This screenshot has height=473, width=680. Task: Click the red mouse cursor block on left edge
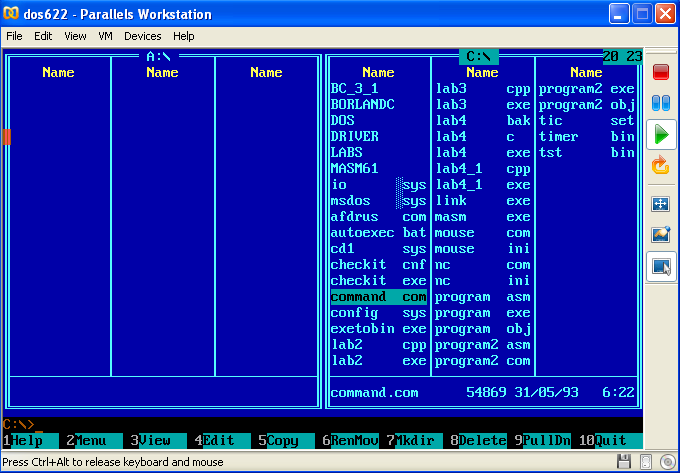(x=7, y=137)
